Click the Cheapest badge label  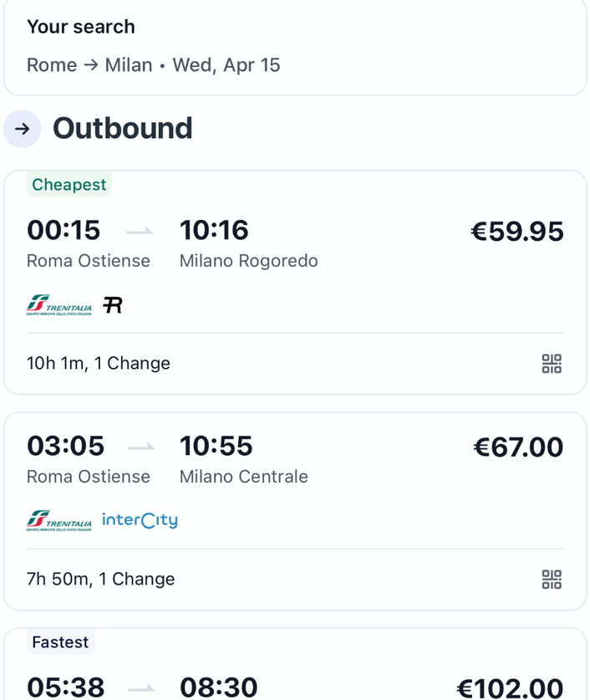click(x=69, y=184)
